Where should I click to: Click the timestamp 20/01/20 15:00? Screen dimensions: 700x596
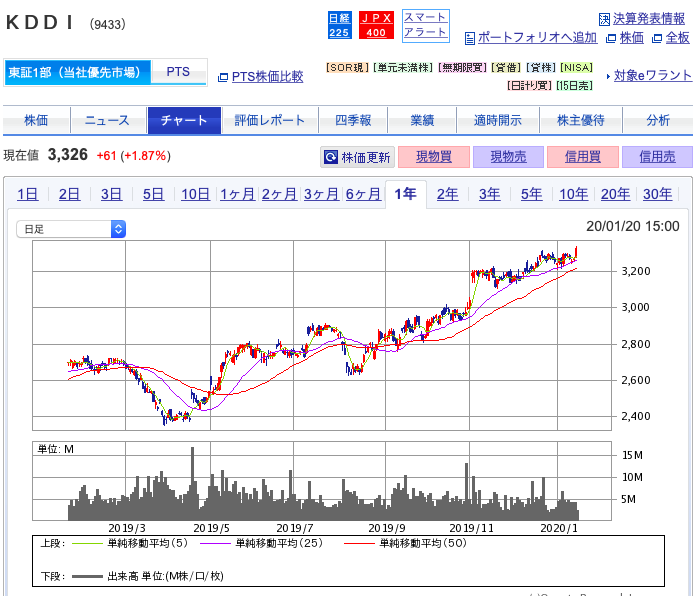[x=633, y=226]
